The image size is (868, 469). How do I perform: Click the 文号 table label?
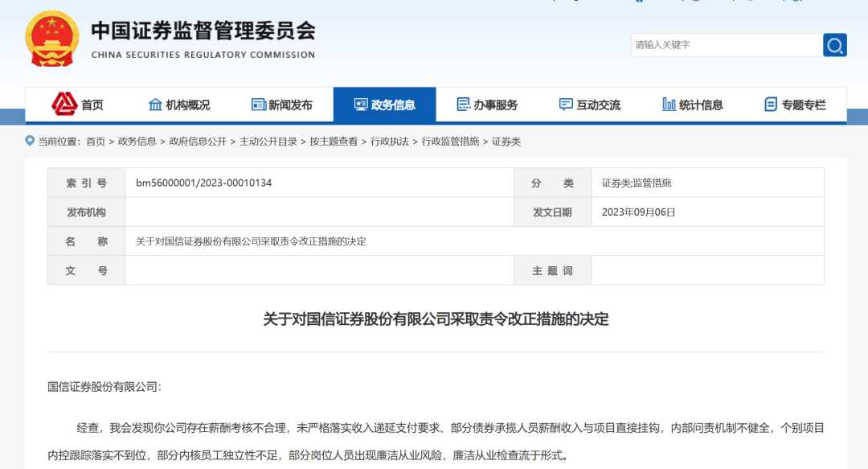[86, 271]
